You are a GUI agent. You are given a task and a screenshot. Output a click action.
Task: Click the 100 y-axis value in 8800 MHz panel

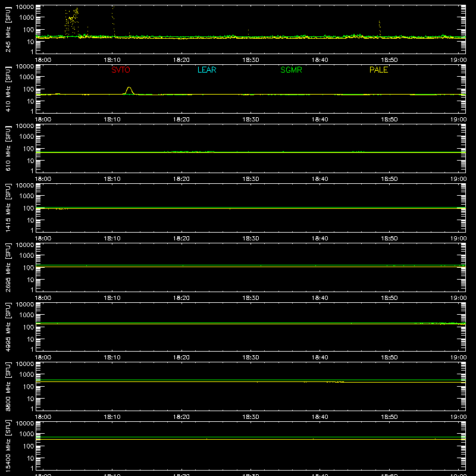[29, 386]
